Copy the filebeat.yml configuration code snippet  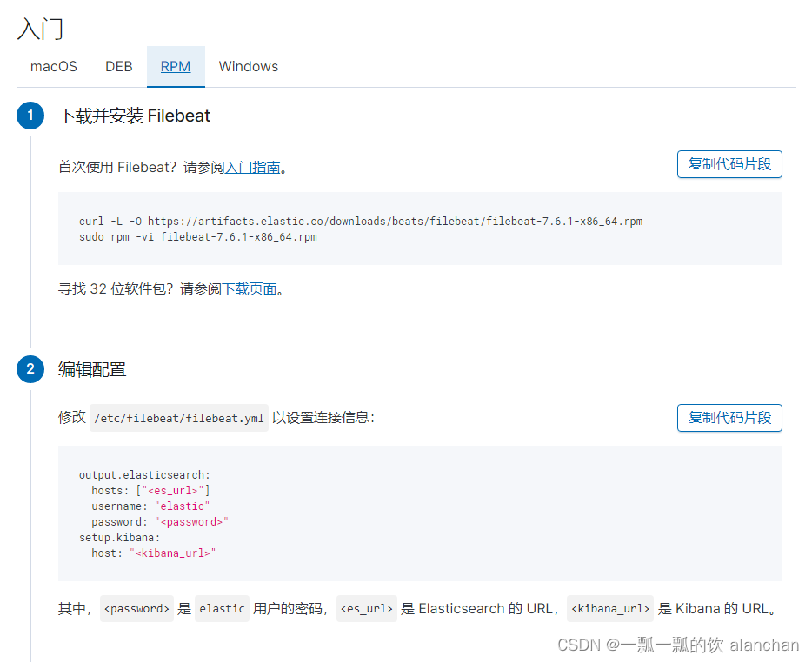point(729,418)
